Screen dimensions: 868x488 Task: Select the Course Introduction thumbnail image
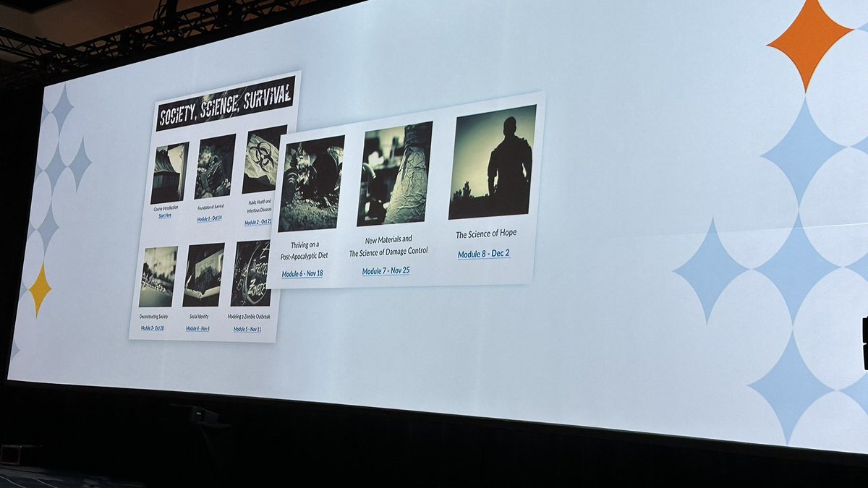coord(170,172)
